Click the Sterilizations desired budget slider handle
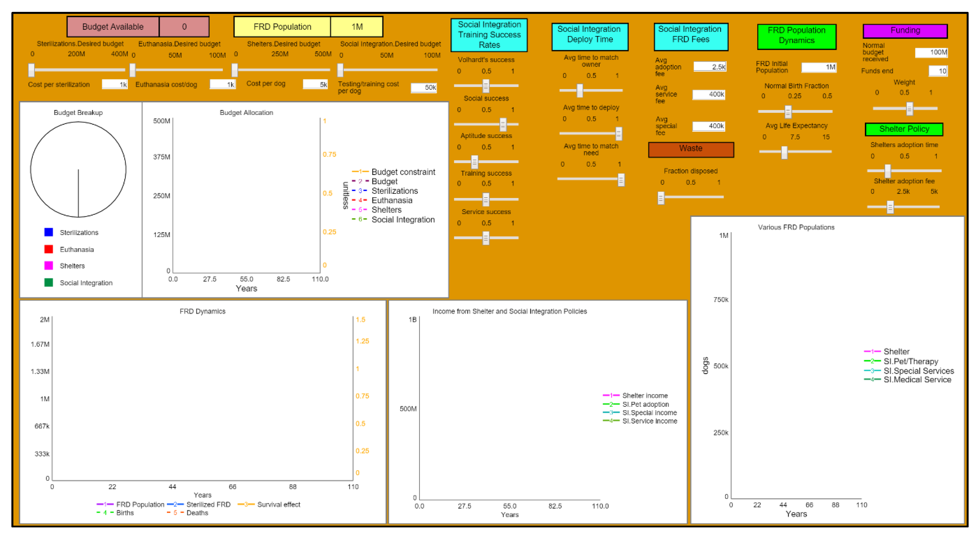This screenshot has width=980, height=540. click(x=31, y=70)
